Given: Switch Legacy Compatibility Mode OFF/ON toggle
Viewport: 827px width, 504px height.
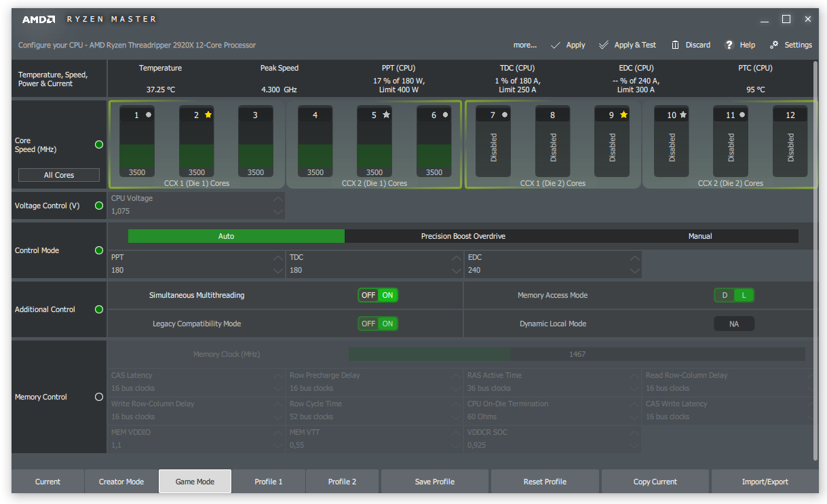Looking at the screenshot, I should pyautogui.click(x=378, y=324).
